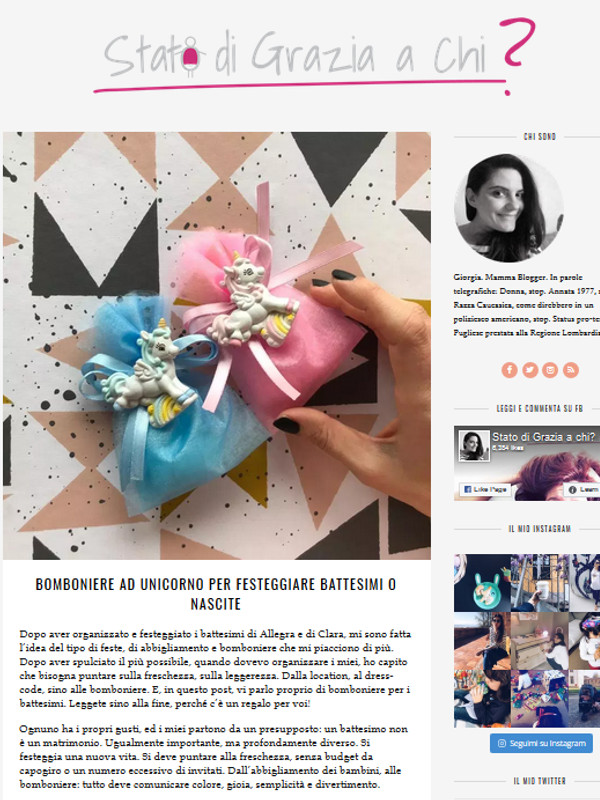Viewport: 600px width, 800px height.
Task: Open 'Stato di Grazia a chi?' Facebook page link
Action: pyautogui.click(x=543, y=437)
